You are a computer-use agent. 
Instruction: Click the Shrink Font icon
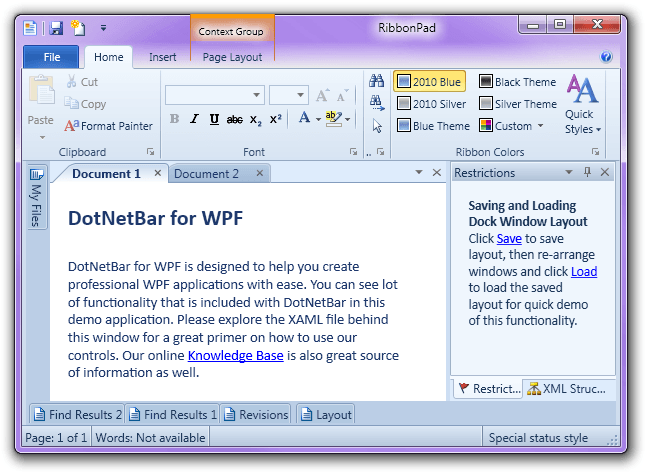(342, 95)
